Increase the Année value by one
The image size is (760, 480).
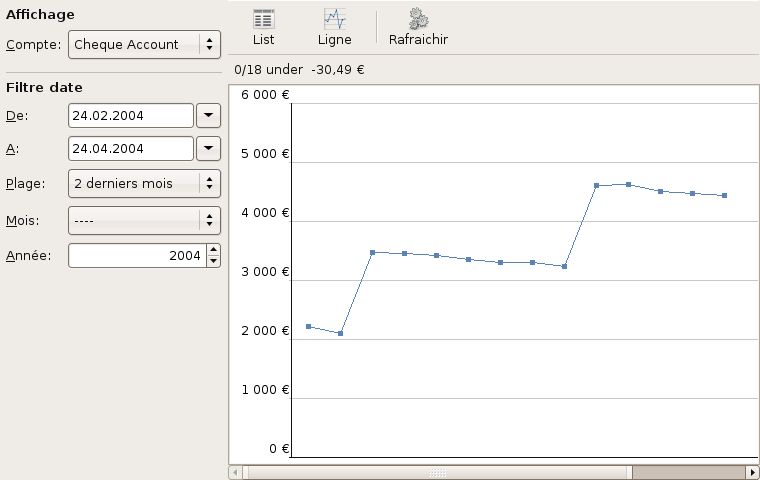click(x=213, y=250)
